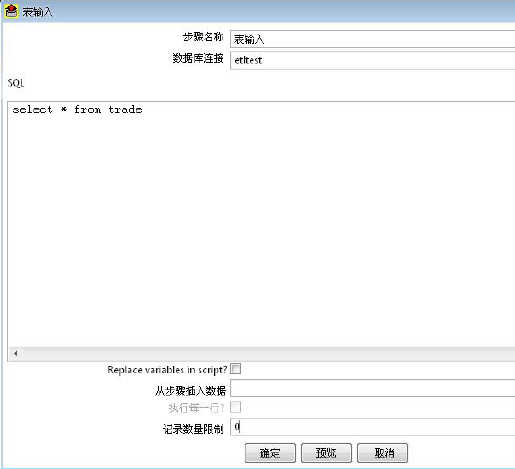515x469 pixels.
Task: Click the 记录数量限制 label
Action: tap(193, 429)
